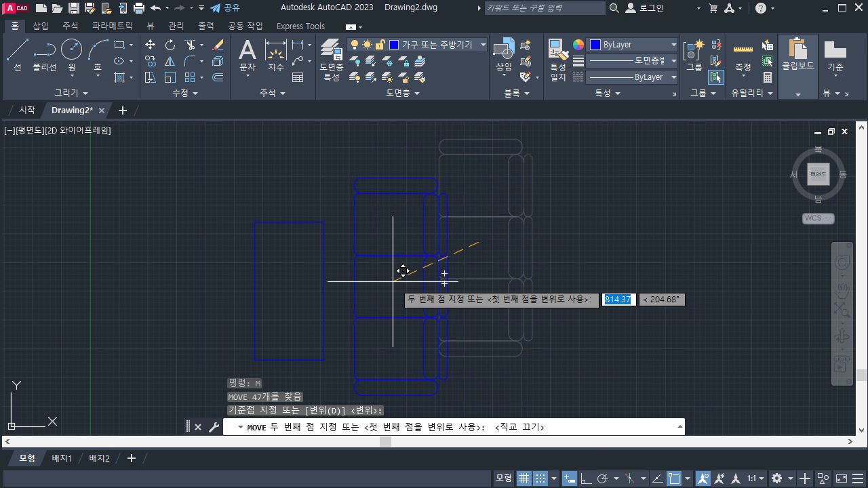
Task: Add a new drawing tab with plus
Action: point(122,110)
